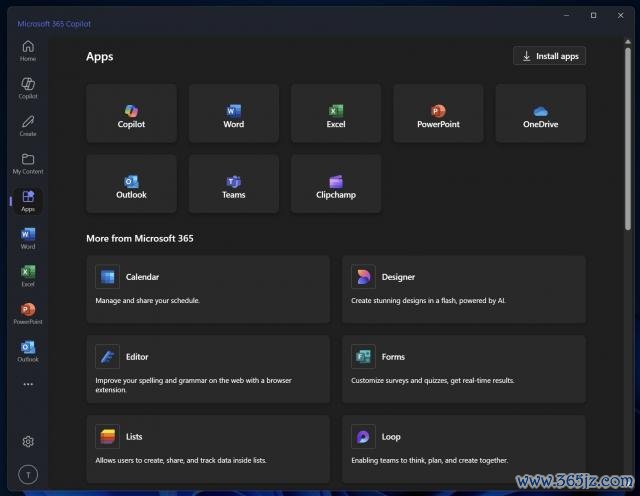Open the Copilot app tile
This screenshot has height=496, width=640.
click(x=131, y=113)
